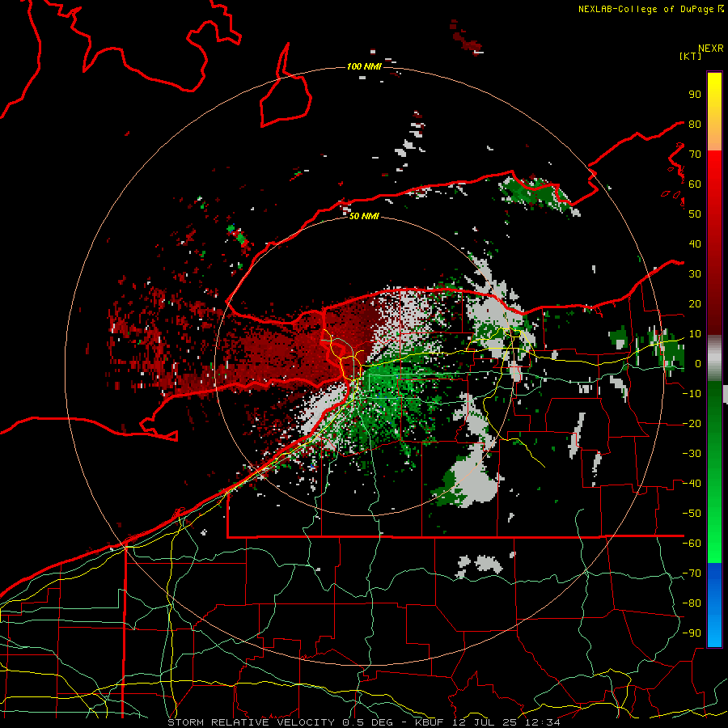Click the [KT] units label above the color scale
The image size is (728, 728).
click(x=691, y=56)
